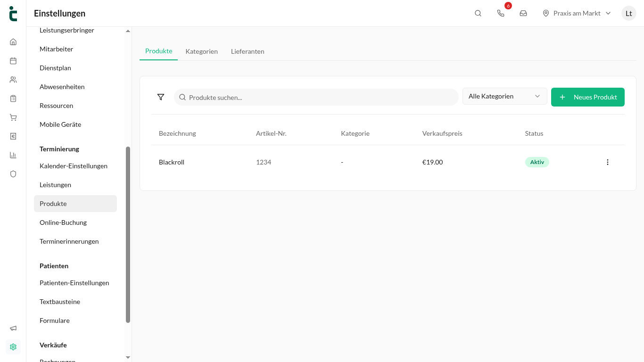
Task: Open the home icon in the left rail
Action: 13,41
